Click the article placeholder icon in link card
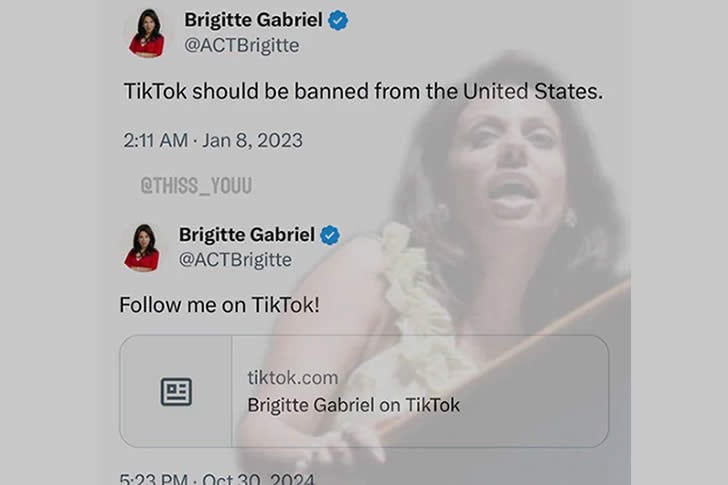 coord(176,392)
